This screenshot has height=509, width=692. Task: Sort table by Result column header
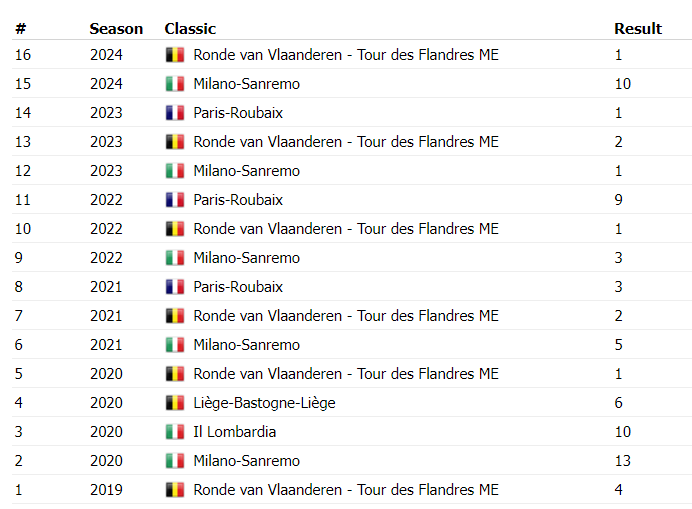(x=637, y=28)
